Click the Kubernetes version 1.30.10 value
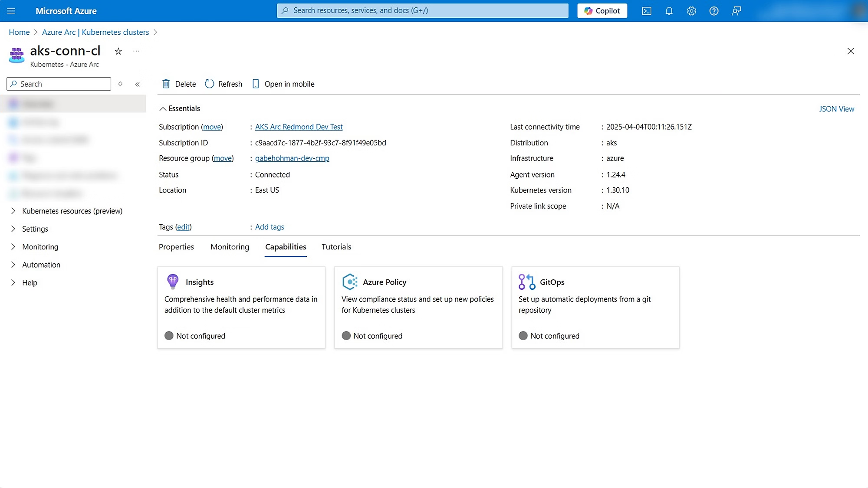This screenshot has height=488, width=868. point(618,190)
